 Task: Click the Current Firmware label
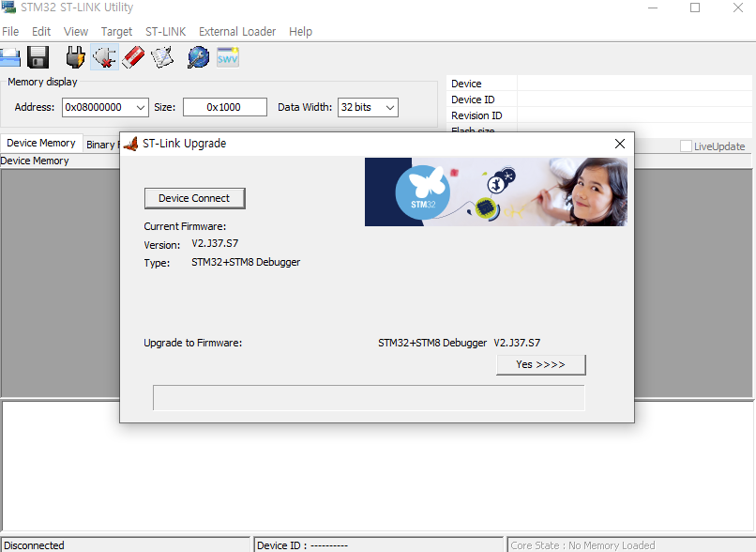click(x=185, y=226)
